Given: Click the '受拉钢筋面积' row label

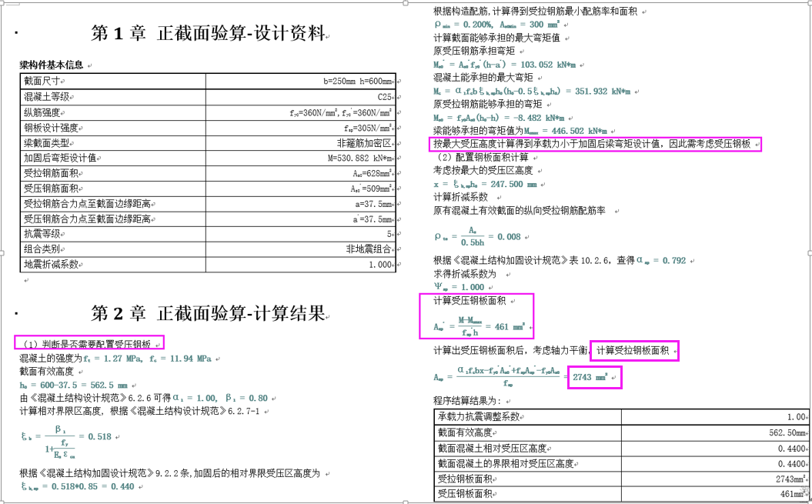Looking at the screenshot, I should (51, 173).
